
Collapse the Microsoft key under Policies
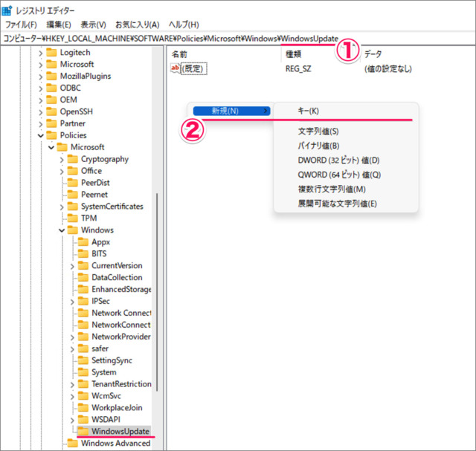point(51,147)
